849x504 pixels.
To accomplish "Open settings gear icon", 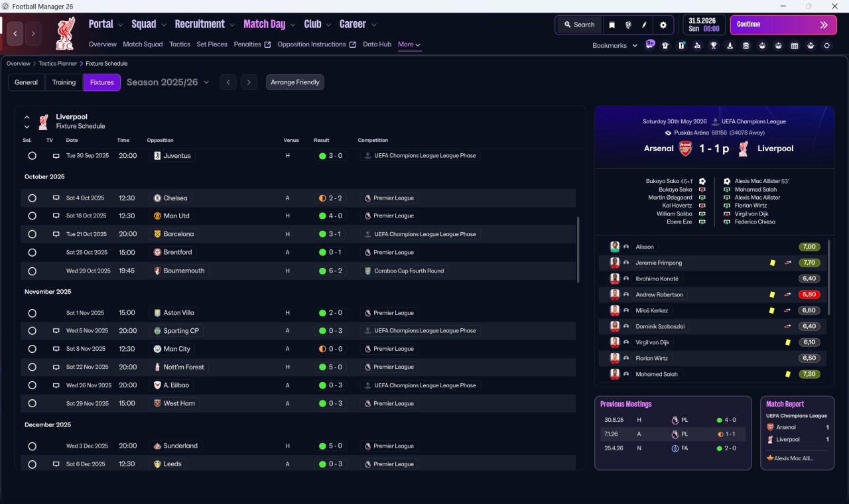I will pos(663,25).
